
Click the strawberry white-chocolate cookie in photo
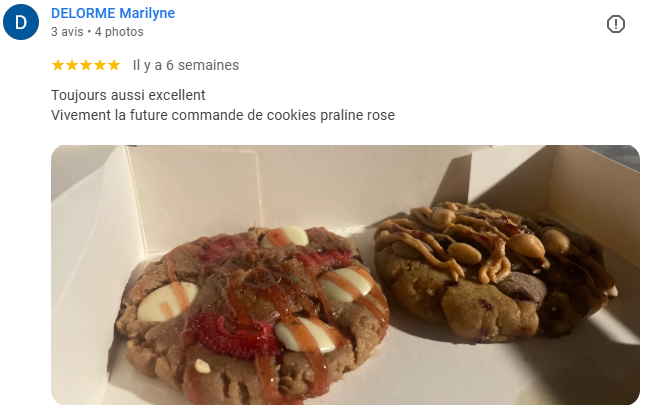(x=253, y=315)
